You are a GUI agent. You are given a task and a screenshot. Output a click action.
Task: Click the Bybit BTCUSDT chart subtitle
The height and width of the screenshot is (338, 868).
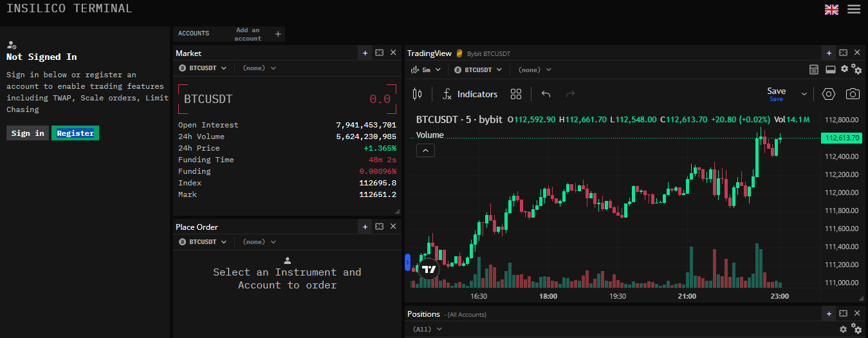[488, 53]
